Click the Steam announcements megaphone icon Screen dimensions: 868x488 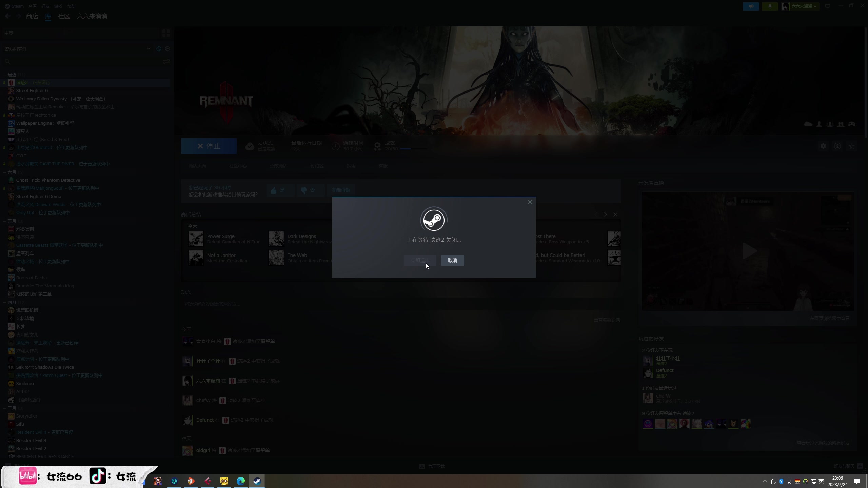tap(751, 6)
